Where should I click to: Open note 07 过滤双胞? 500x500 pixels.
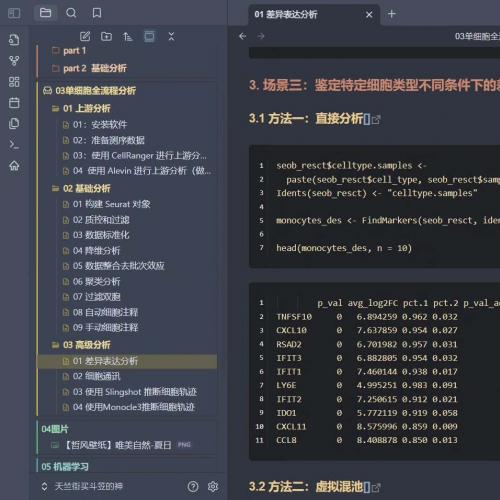pyautogui.click(x=97, y=297)
